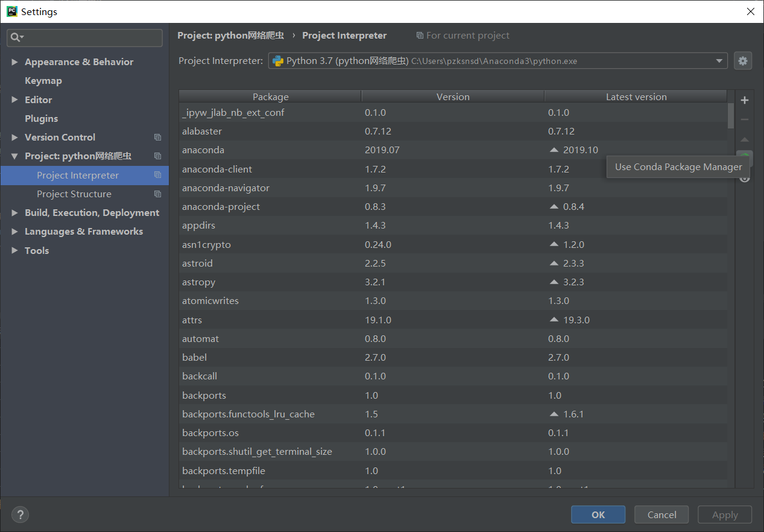Click the magnifier icon in the search field

[17, 37]
